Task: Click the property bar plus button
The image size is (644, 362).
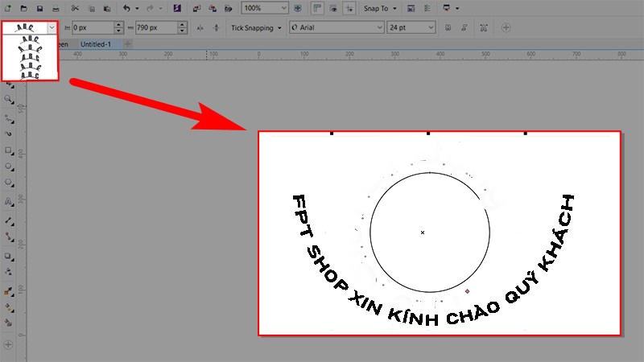Action: (x=506, y=28)
